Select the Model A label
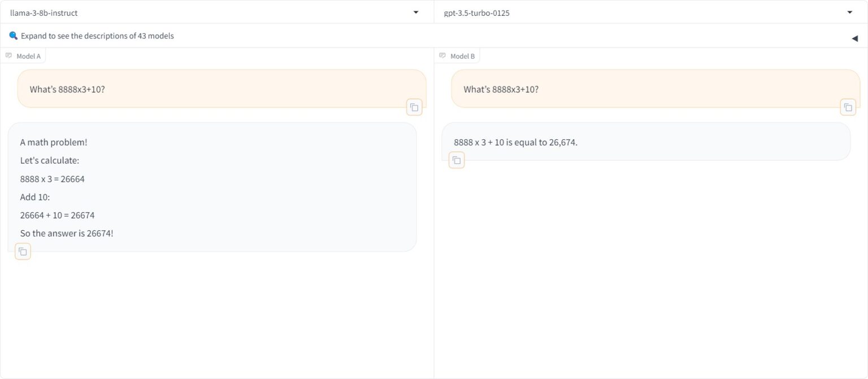 point(28,56)
